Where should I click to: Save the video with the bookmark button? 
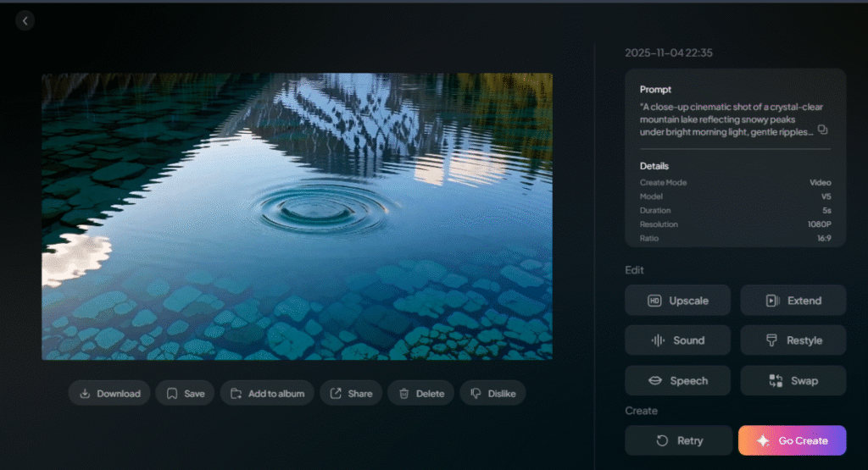[185, 393]
